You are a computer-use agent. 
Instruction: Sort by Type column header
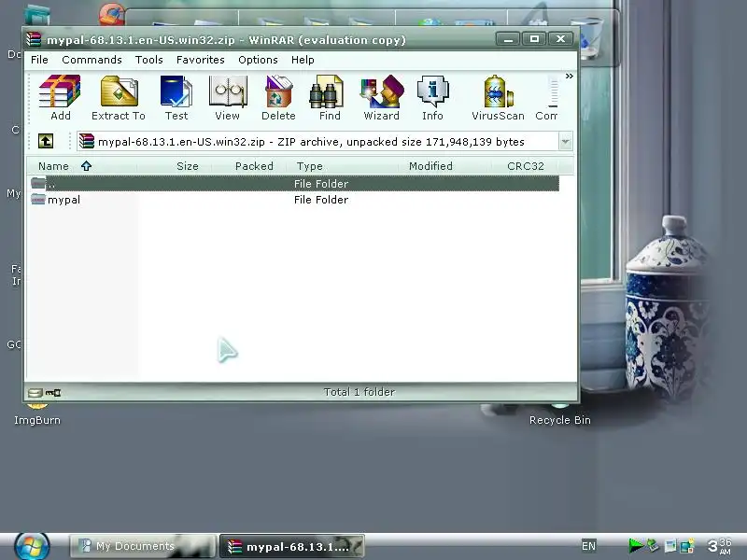point(342,166)
